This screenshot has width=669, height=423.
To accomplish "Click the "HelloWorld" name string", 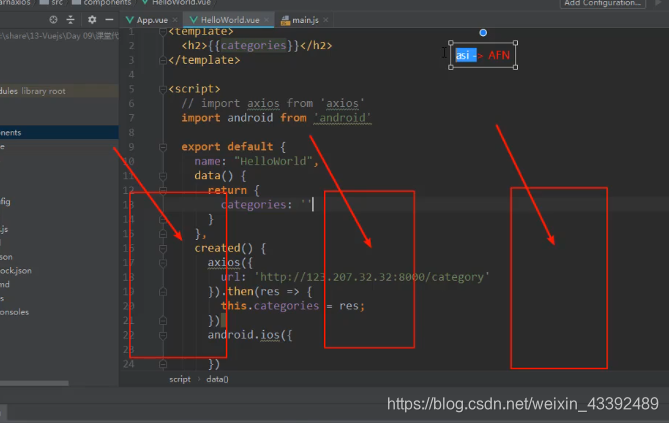I will pyautogui.click(x=273, y=161).
